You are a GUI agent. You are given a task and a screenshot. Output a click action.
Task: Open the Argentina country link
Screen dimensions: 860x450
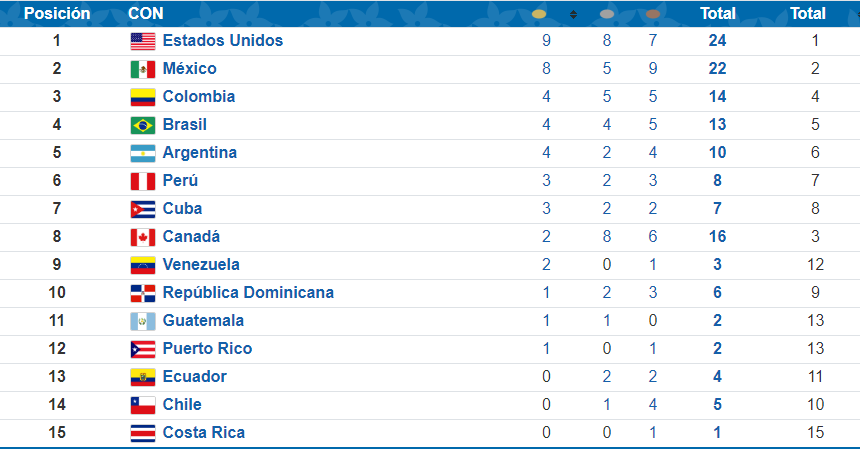click(200, 153)
